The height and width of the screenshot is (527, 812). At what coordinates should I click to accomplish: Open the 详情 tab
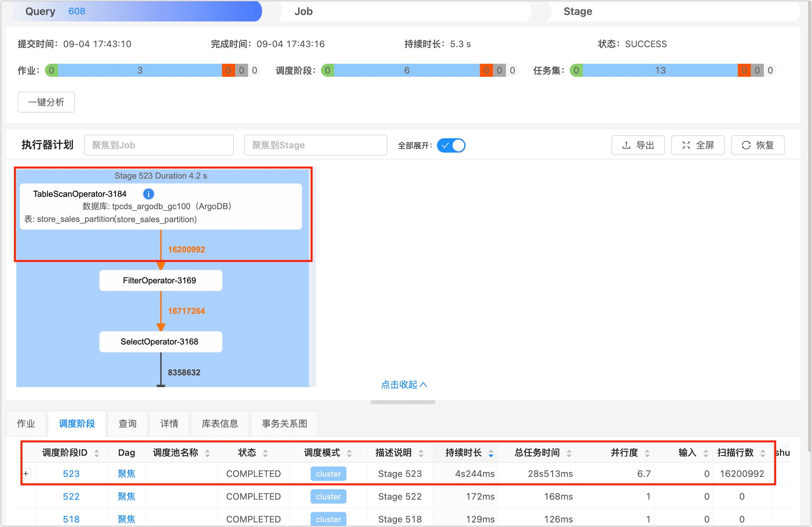click(x=170, y=424)
